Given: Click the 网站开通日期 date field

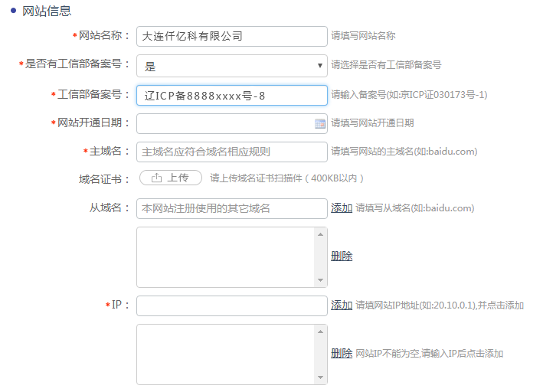Looking at the screenshot, I should [x=225, y=123].
